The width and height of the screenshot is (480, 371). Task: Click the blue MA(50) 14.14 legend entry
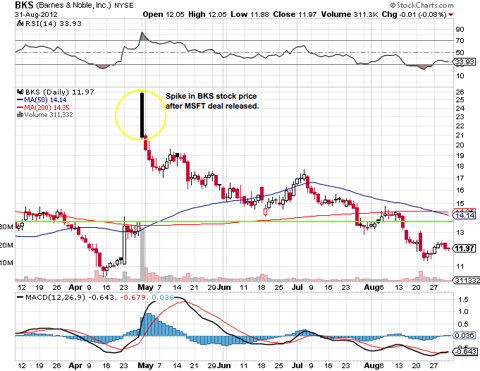[x=41, y=100]
